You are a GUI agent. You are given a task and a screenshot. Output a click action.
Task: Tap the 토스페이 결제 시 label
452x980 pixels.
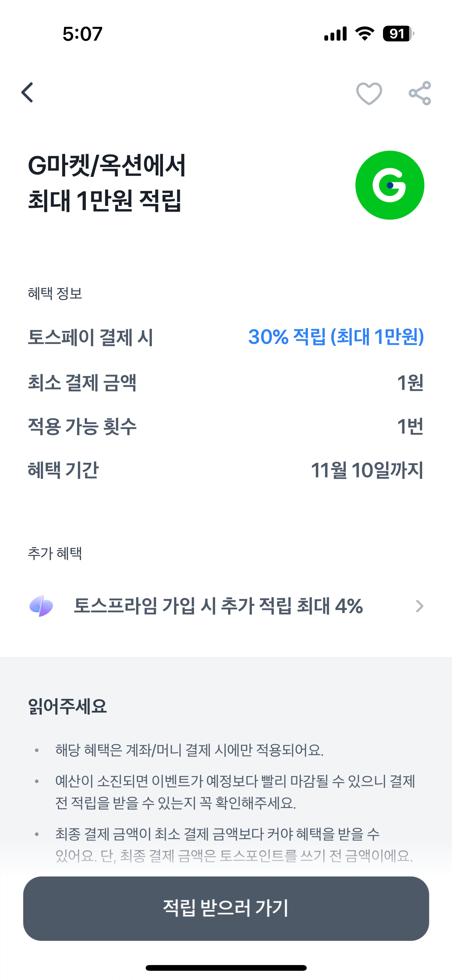coord(90,337)
